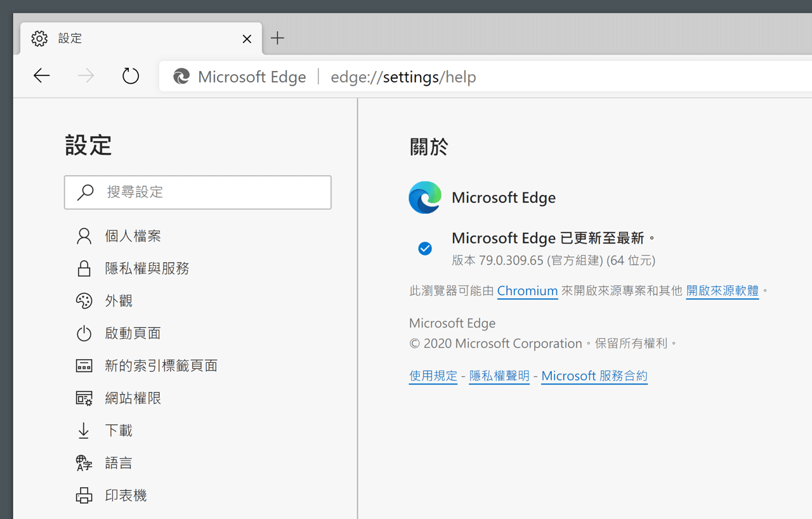Open 下載 downloads settings via arrow icon
The width and height of the screenshot is (812, 519).
pyautogui.click(x=84, y=430)
